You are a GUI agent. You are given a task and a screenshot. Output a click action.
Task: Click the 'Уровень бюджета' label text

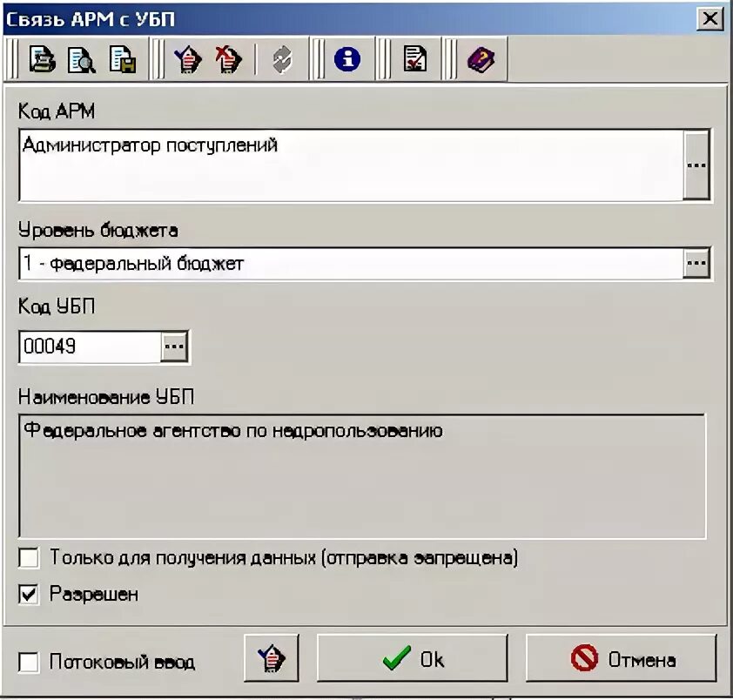(98, 231)
